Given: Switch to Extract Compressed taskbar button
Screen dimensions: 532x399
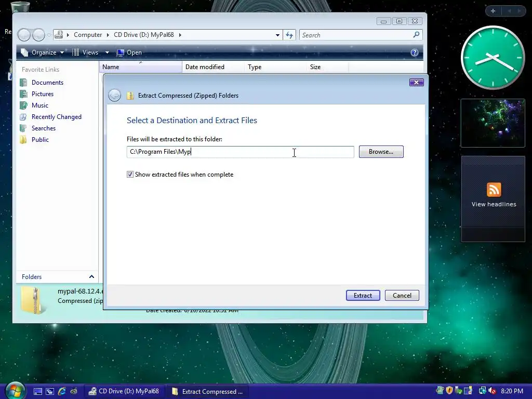Looking at the screenshot, I should click(x=208, y=392).
